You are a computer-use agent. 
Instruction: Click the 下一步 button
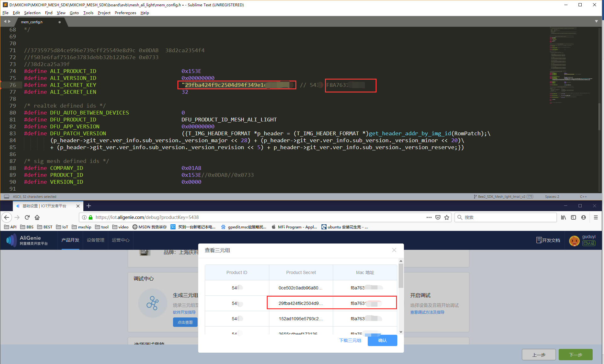pyautogui.click(x=575, y=355)
